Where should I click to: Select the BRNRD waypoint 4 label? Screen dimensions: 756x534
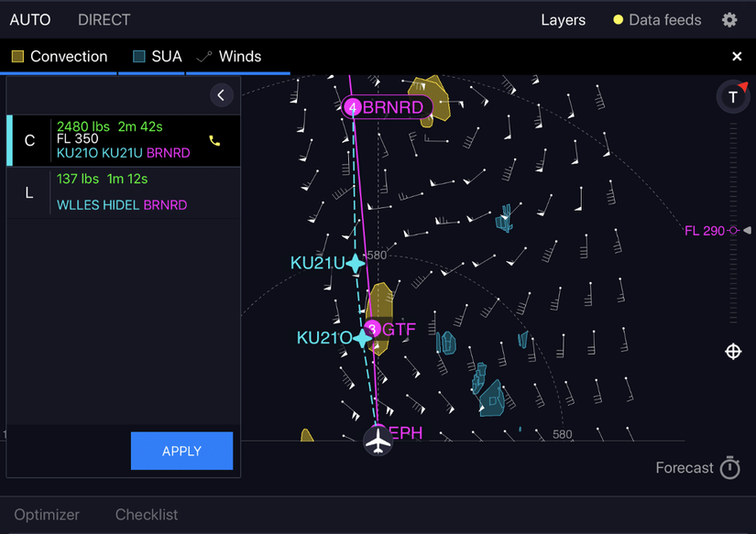pyautogui.click(x=388, y=107)
